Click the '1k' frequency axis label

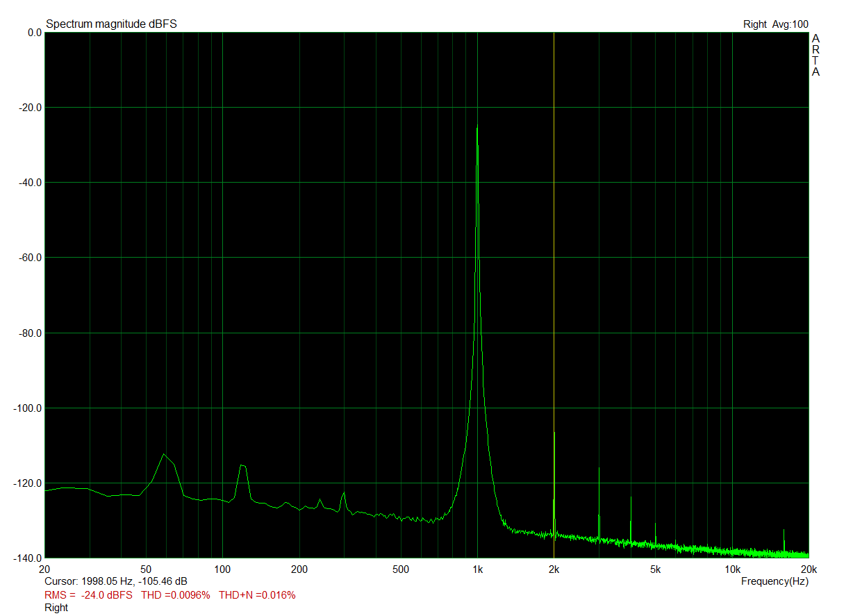[x=477, y=570]
